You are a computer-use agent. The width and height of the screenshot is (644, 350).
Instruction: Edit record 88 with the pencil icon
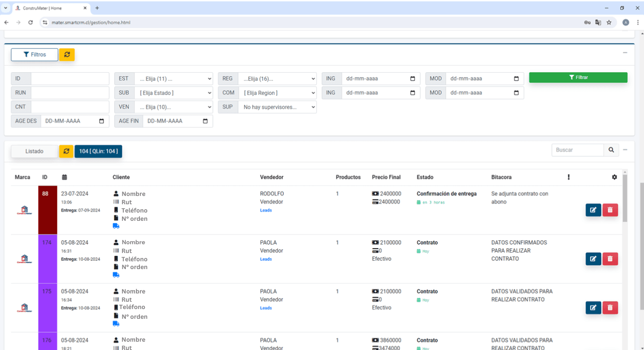(593, 210)
